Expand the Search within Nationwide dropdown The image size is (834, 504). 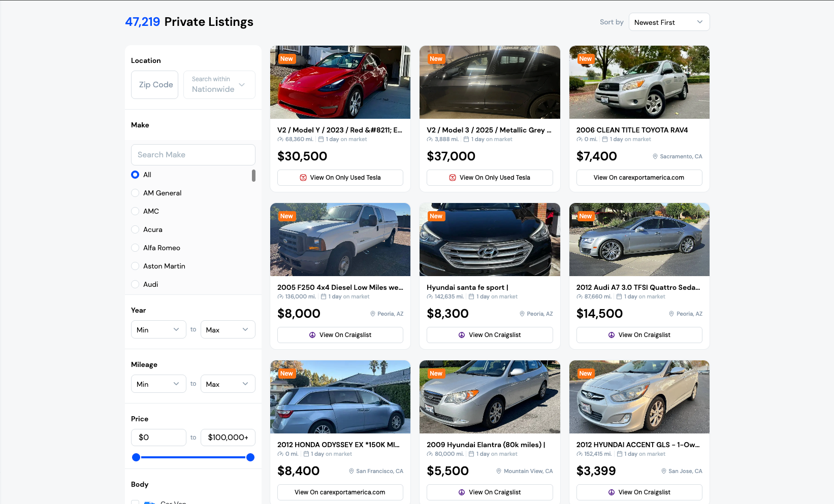point(219,85)
